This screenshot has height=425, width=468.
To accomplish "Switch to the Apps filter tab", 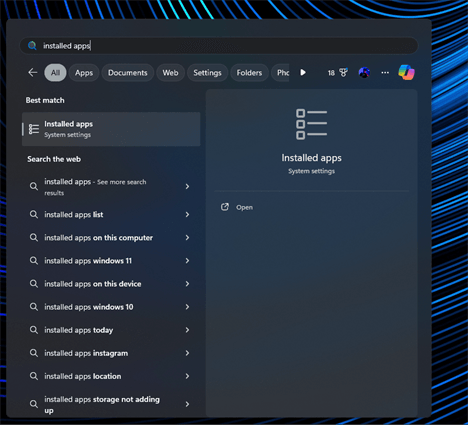I will [84, 73].
